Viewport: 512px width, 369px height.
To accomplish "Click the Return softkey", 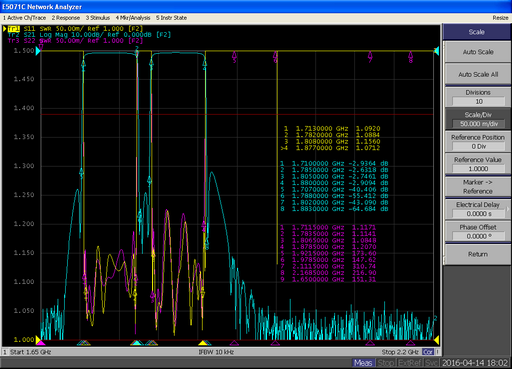I will (478, 254).
